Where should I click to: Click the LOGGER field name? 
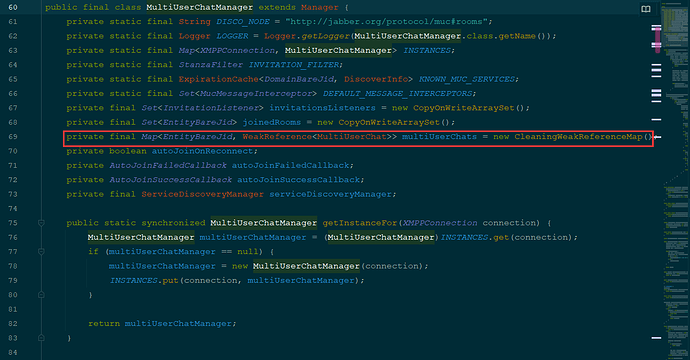[232, 36]
